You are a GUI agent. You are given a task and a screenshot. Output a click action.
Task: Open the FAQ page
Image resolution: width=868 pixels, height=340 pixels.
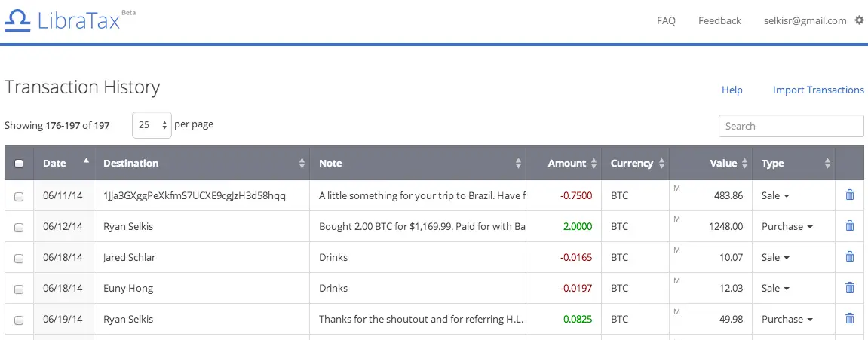click(666, 20)
